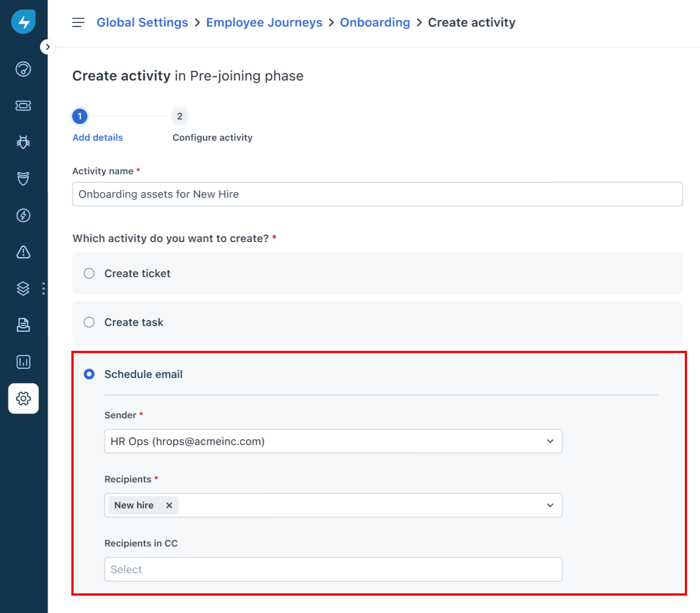700x613 pixels.
Task: Click the Freshservice lightning logo
Action: [x=24, y=22]
